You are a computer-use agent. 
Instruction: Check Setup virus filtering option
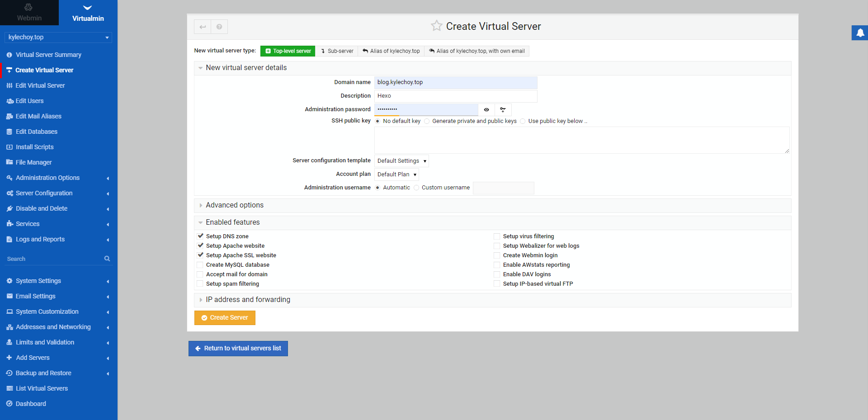click(x=497, y=236)
